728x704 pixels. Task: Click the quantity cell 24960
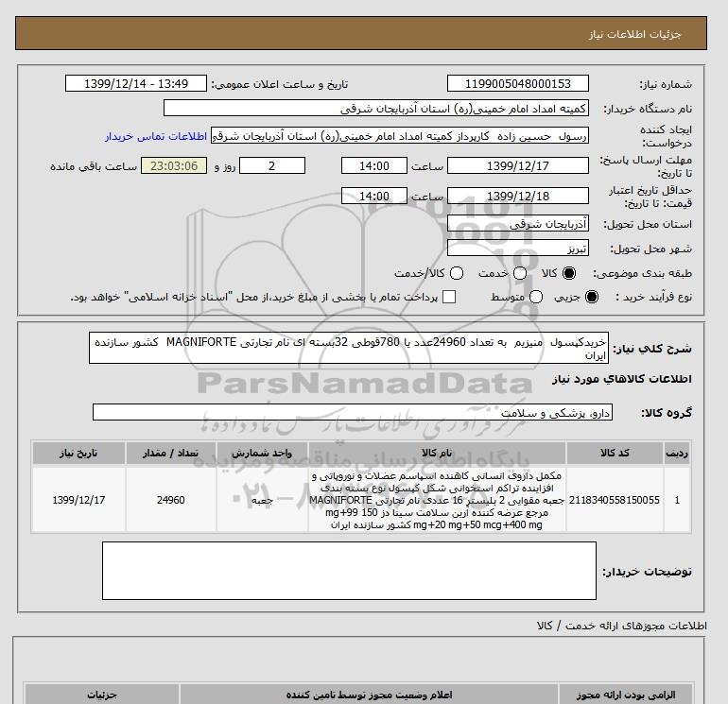pyautogui.click(x=170, y=500)
